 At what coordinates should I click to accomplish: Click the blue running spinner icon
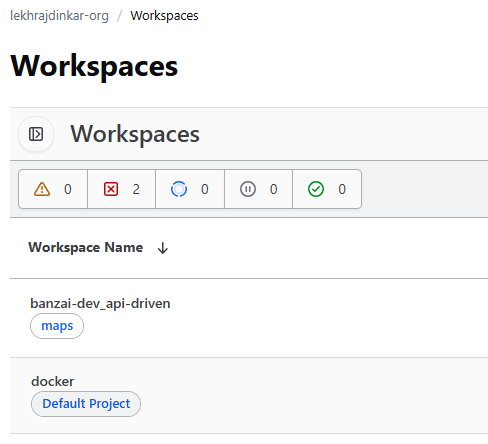point(179,189)
